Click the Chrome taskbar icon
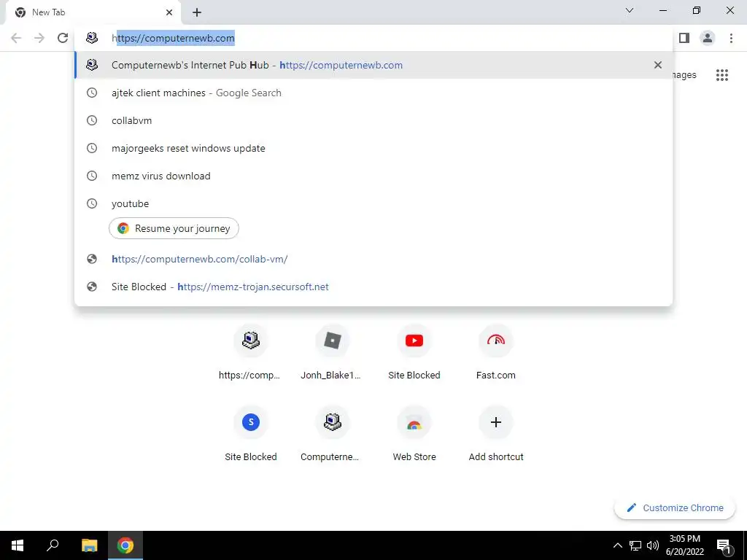This screenshot has width=747, height=560. point(125,545)
